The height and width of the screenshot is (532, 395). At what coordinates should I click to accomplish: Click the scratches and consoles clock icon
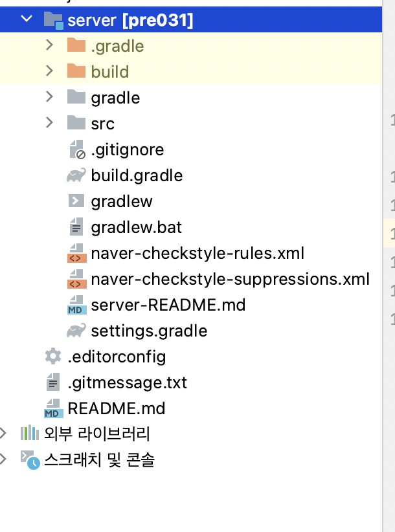pyautogui.click(x=30, y=460)
